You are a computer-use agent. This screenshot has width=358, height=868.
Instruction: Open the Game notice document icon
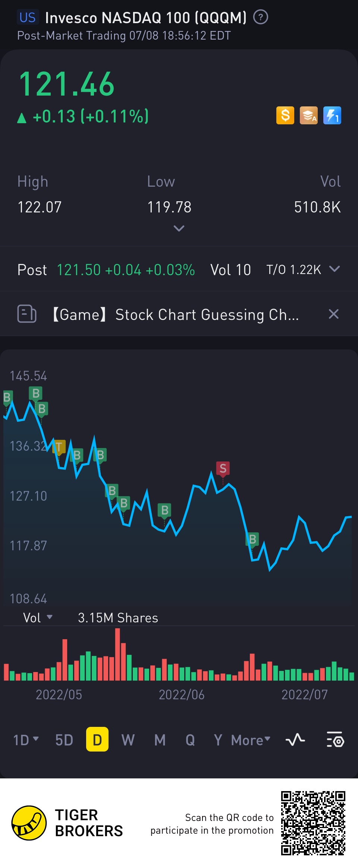(x=27, y=314)
